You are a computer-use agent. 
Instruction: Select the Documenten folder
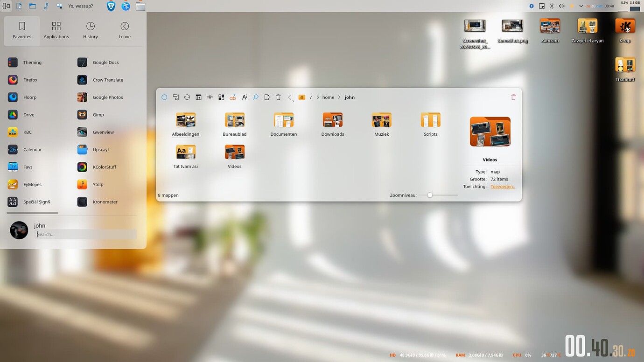pyautogui.click(x=284, y=125)
